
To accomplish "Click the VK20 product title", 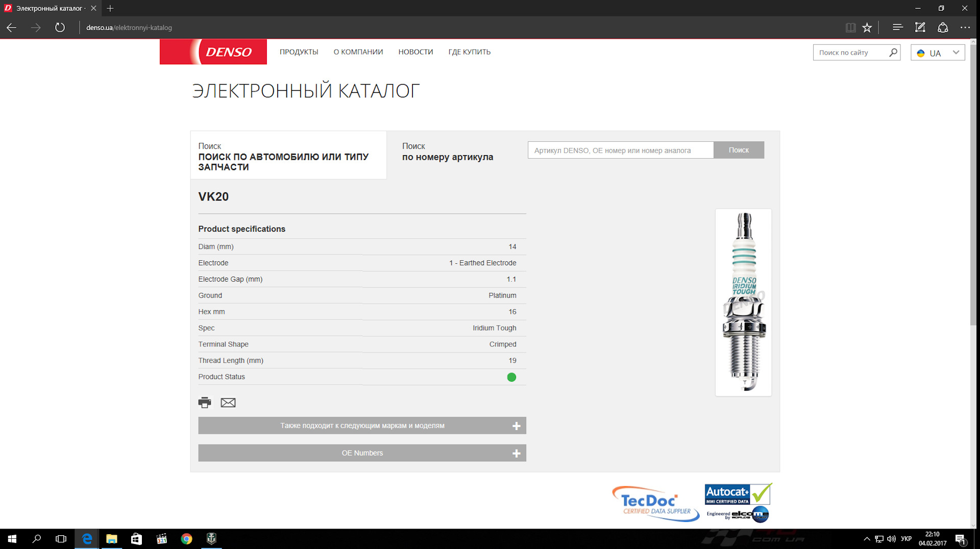I will 213,196.
